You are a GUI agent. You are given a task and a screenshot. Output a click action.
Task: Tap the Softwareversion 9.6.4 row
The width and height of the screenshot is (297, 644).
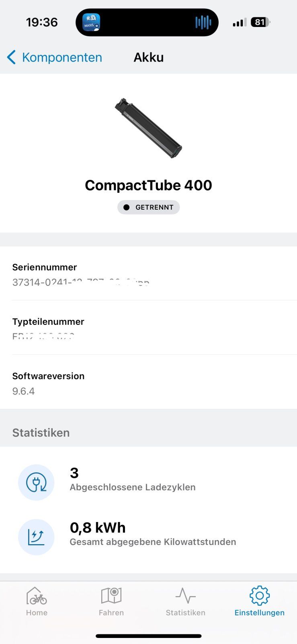148,383
